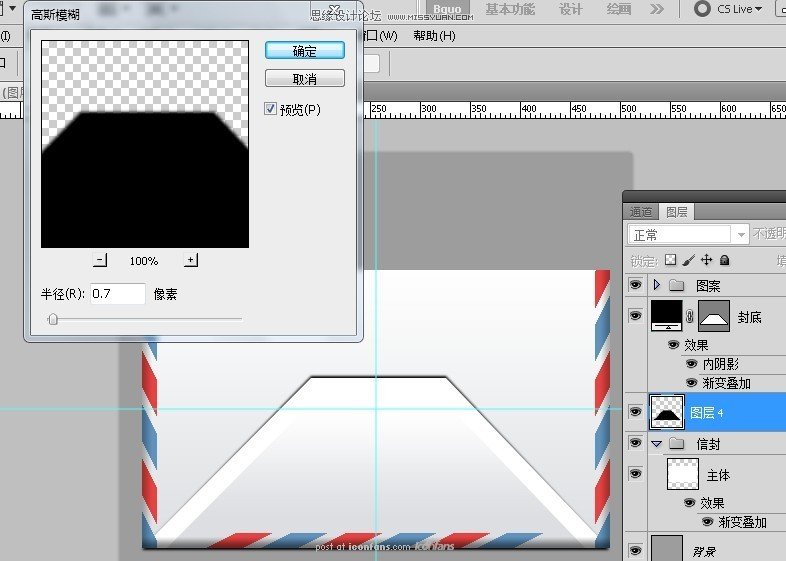Image resolution: width=786 pixels, height=561 pixels.
Task: Click the 半径(R) radius input field
Action: (x=118, y=294)
